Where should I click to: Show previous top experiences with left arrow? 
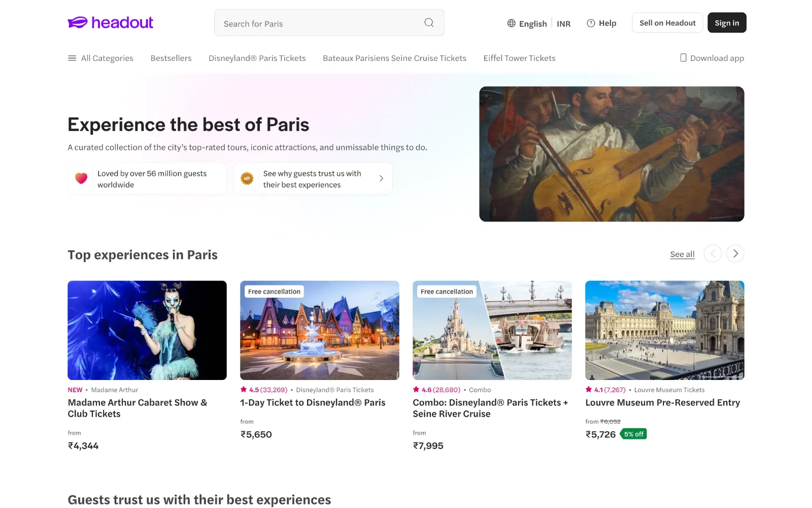713,253
